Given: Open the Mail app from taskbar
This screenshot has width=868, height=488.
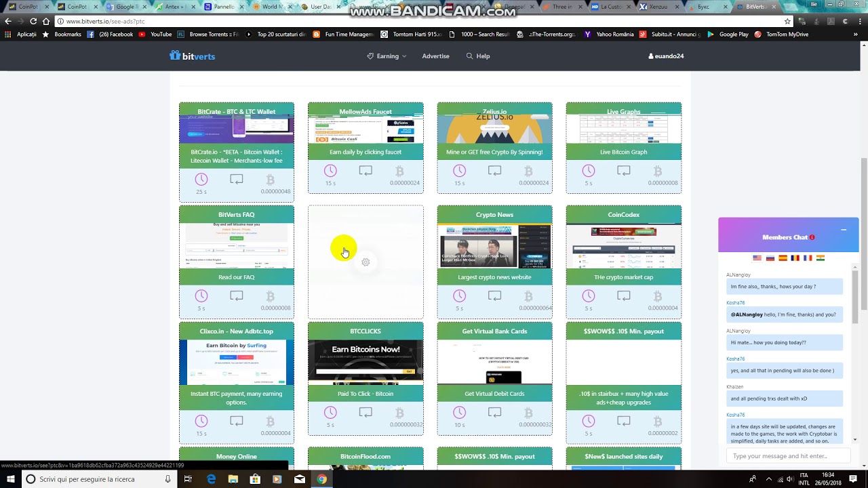Looking at the screenshot, I should tap(300, 479).
